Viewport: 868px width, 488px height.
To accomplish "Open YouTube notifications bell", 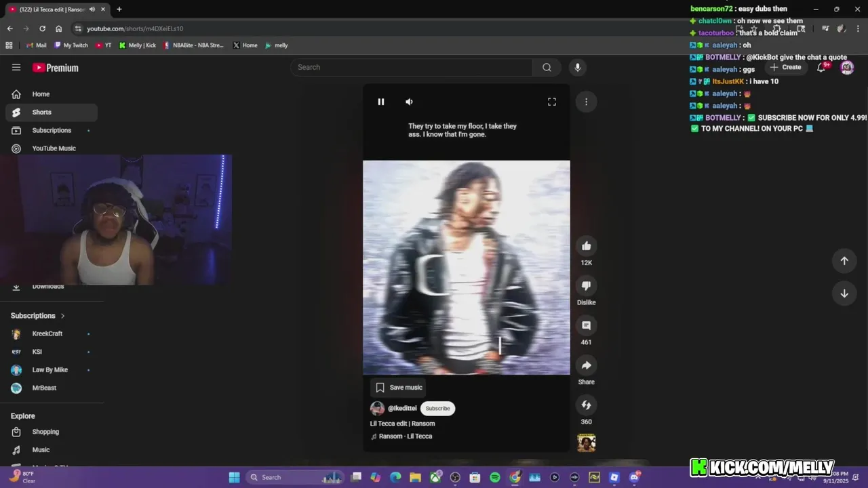I will (x=822, y=67).
